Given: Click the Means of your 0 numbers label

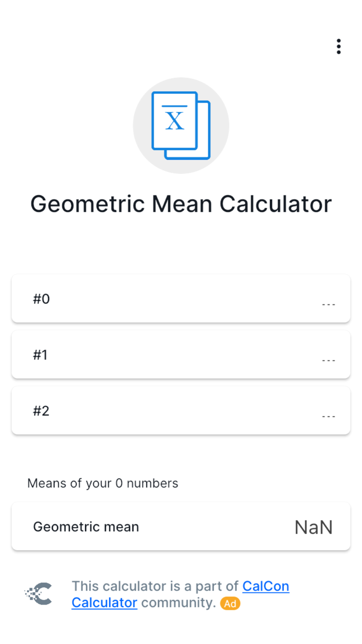Looking at the screenshot, I should [102, 483].
